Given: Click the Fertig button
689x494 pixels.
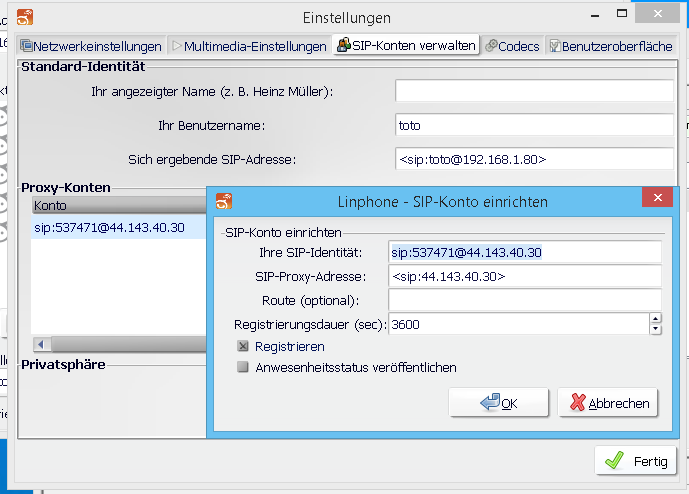Looking at the screenshot, I should tap(635, 461).
